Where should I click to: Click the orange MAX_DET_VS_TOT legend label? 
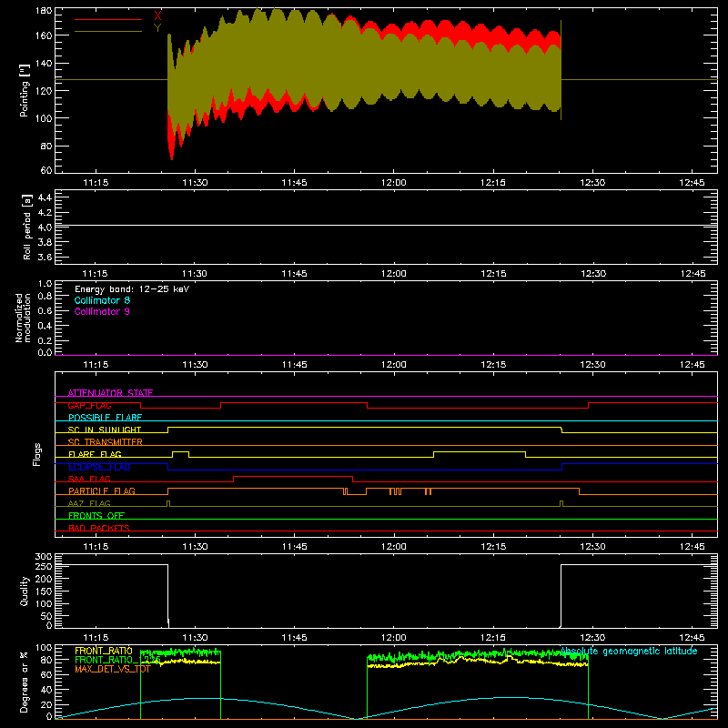pyautogui.click(x=113, y=669)
